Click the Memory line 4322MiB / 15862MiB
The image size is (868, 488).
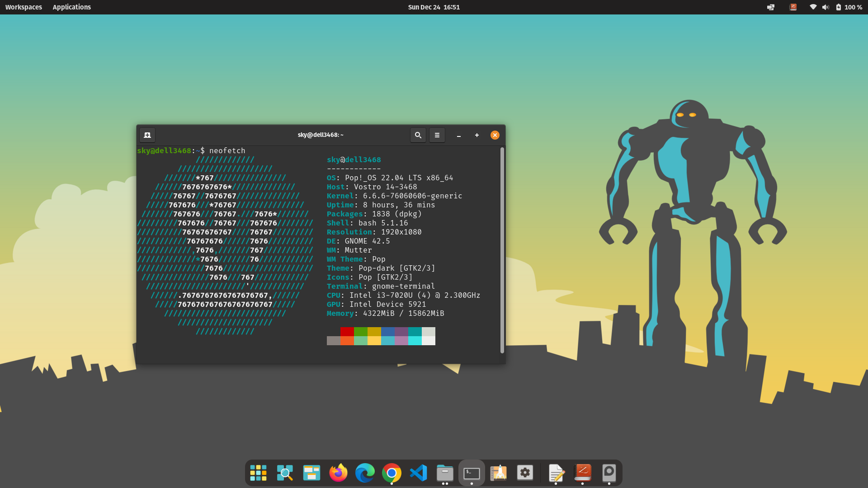point(385,313)
